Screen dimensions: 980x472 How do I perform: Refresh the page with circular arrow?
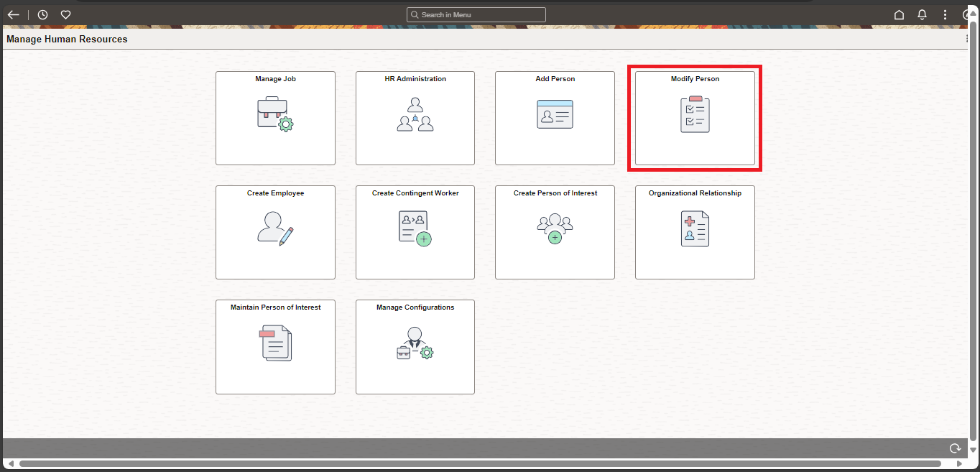955,448
